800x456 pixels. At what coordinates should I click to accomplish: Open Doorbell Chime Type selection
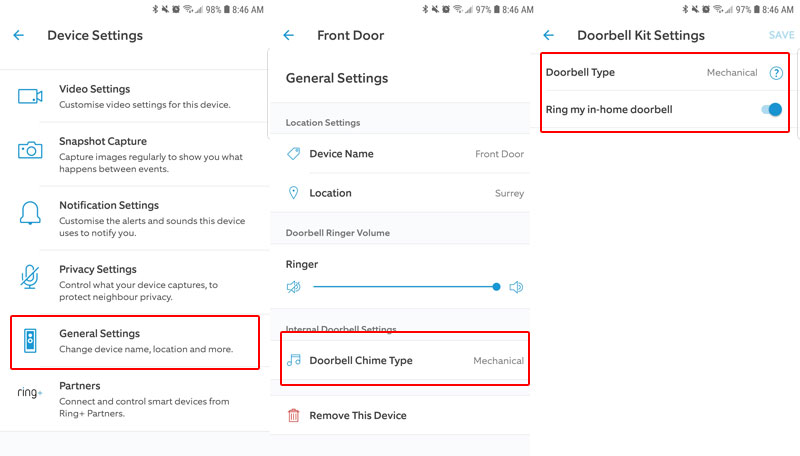tap(400, 360)
